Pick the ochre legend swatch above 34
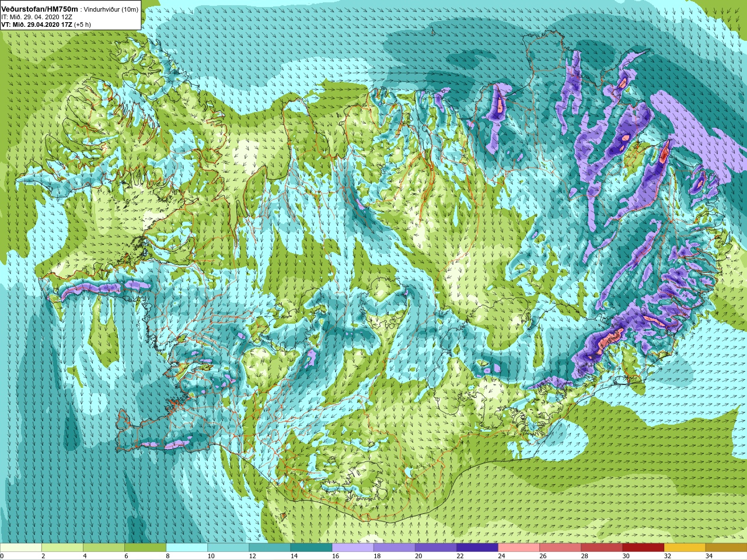The image size is (747, 560). coord(726,548)
